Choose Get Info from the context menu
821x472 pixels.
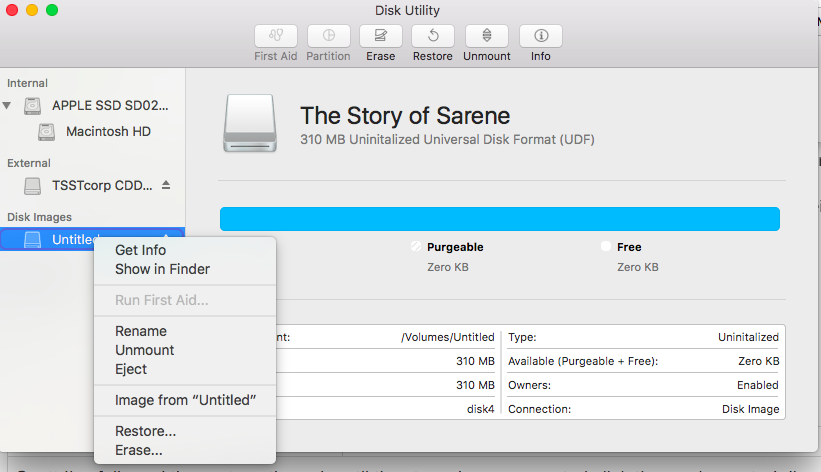(x=140, y=250)
